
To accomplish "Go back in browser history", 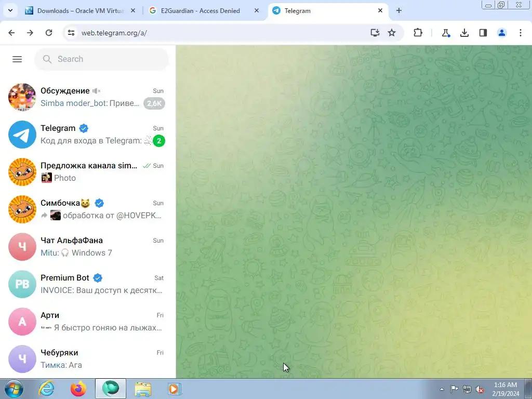I will [x=11, y=33].
